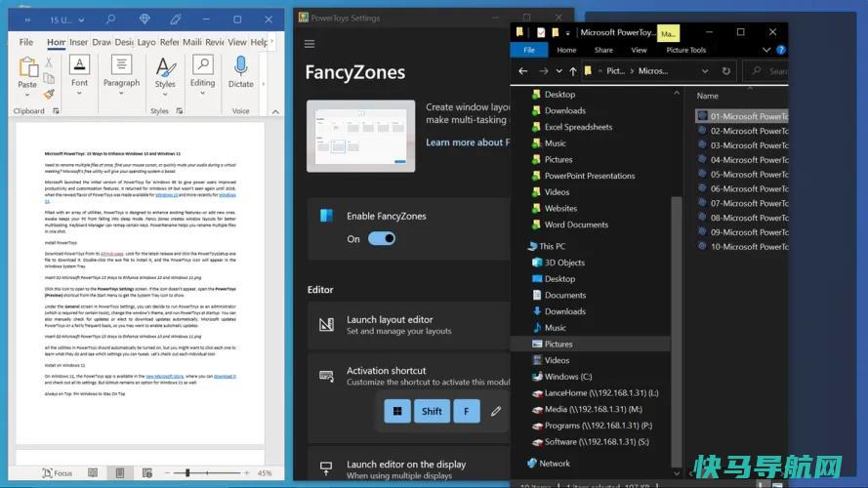Open the Paragraph group icon in Word

121,64
